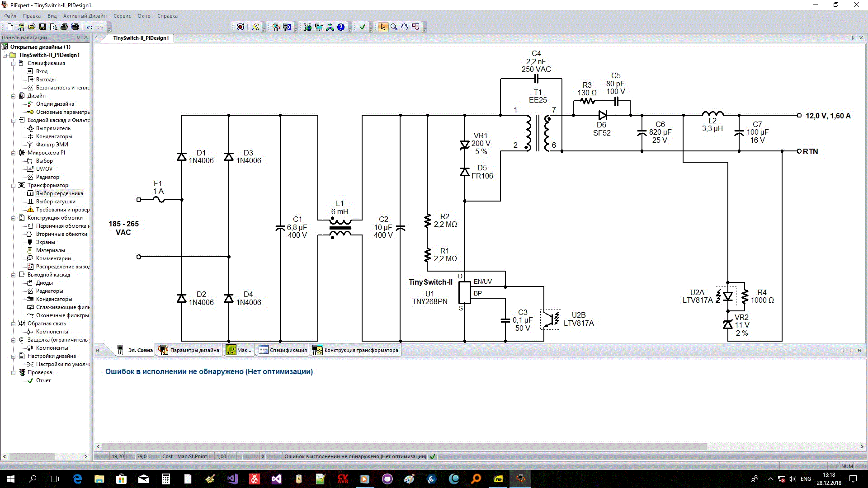Select Выходы in the tree
This screenshot has width=868, height=488.
tap(46, 80)
